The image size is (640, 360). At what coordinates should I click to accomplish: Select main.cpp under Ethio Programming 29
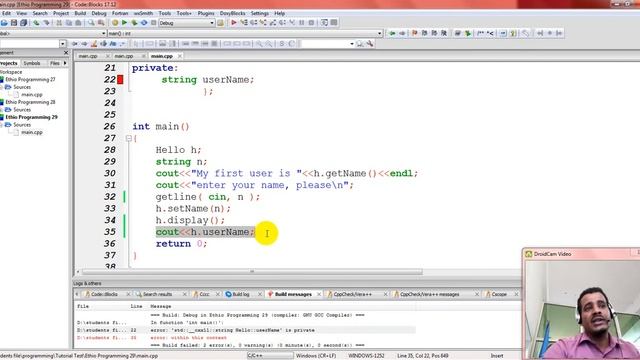[x=32, y=132]
